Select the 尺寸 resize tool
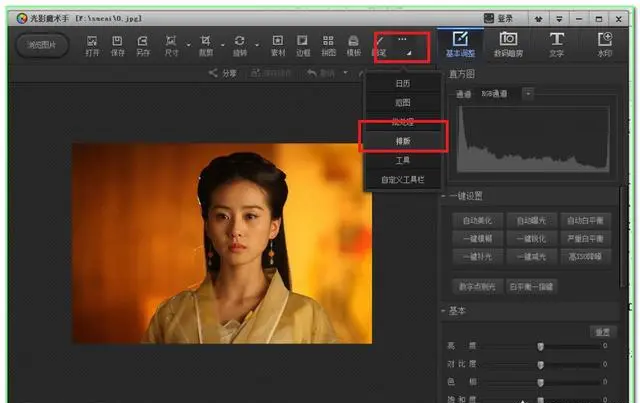The image size is (640, 403). 171,46
